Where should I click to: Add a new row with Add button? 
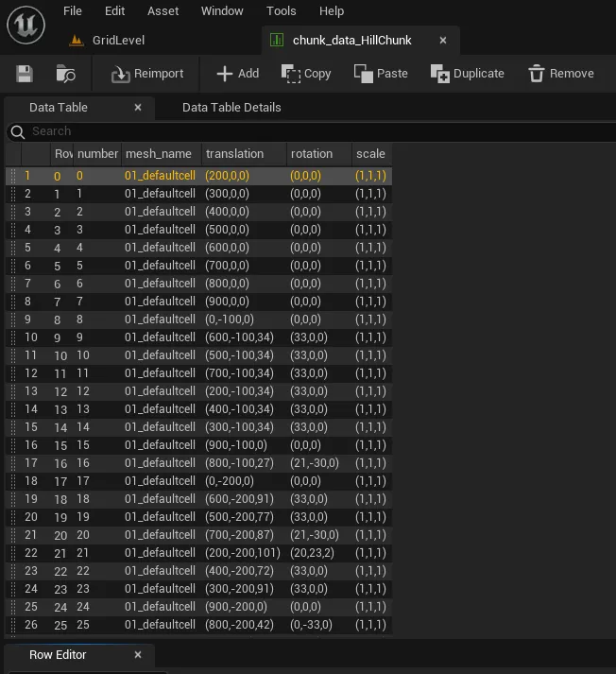point(237,74)
